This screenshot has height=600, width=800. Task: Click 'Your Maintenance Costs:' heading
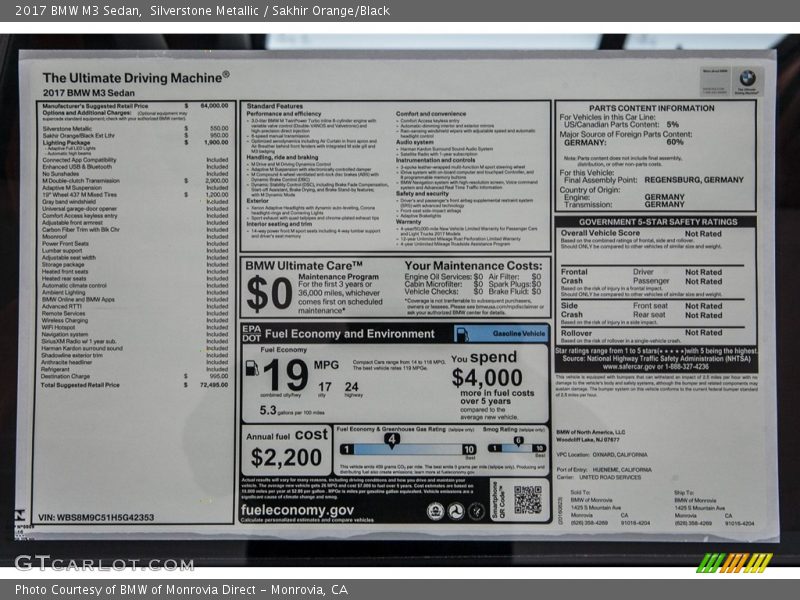click(473, 266)
